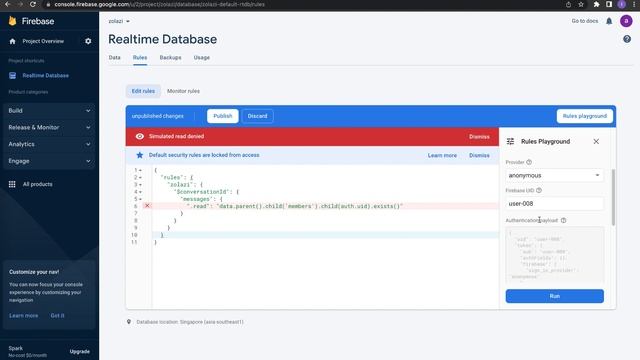Open notifications bell icon
The height and width of the screenshot is (360, 640).
point(609,21)
